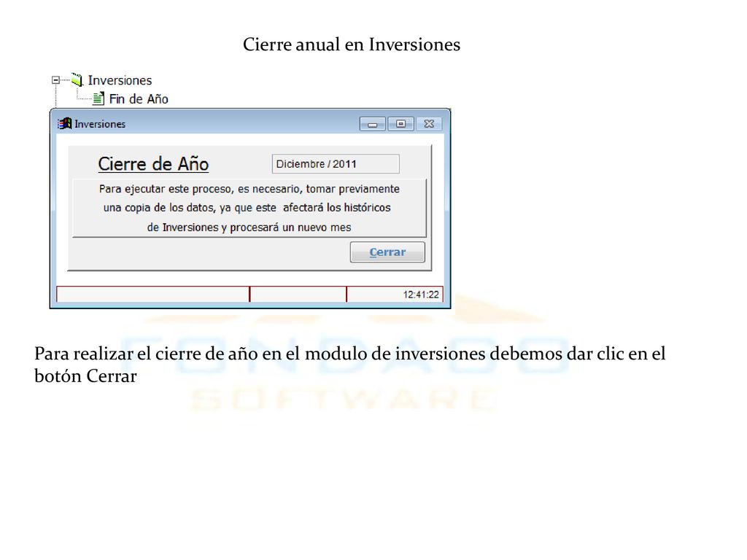747x560 pixels.
Task: Click the Diciembre / 2011 date field
Action: coord(336,164)
